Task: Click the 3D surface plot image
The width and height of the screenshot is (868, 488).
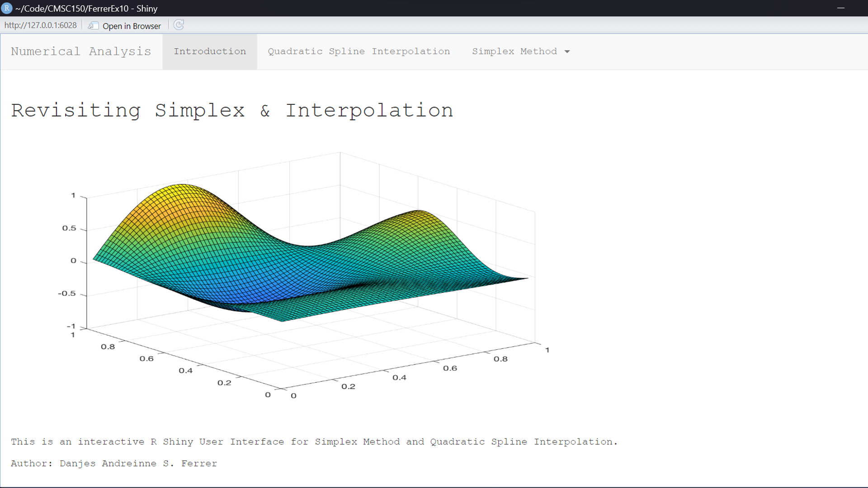Action: pos(304,276)
